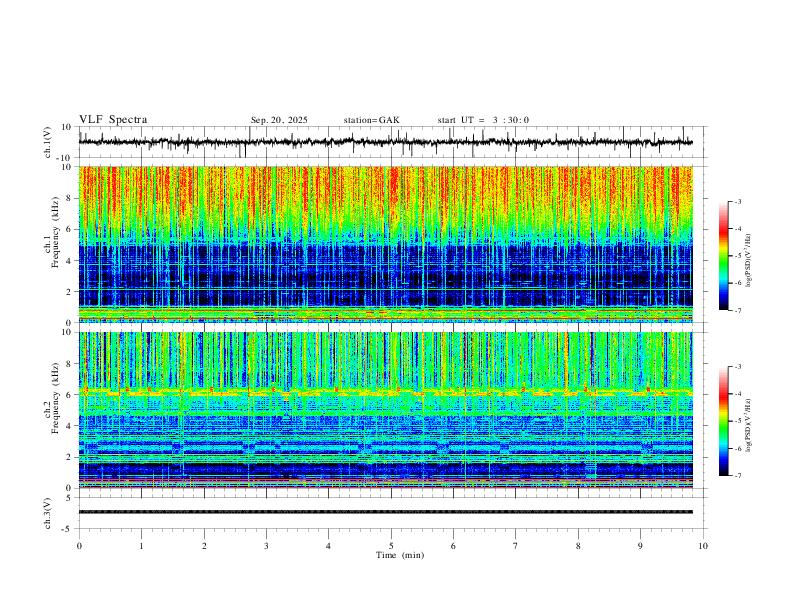Click the time axis tick label "10"
This screenshot has height=612, width=792.
pyautogui.click(x=703, y=546)
